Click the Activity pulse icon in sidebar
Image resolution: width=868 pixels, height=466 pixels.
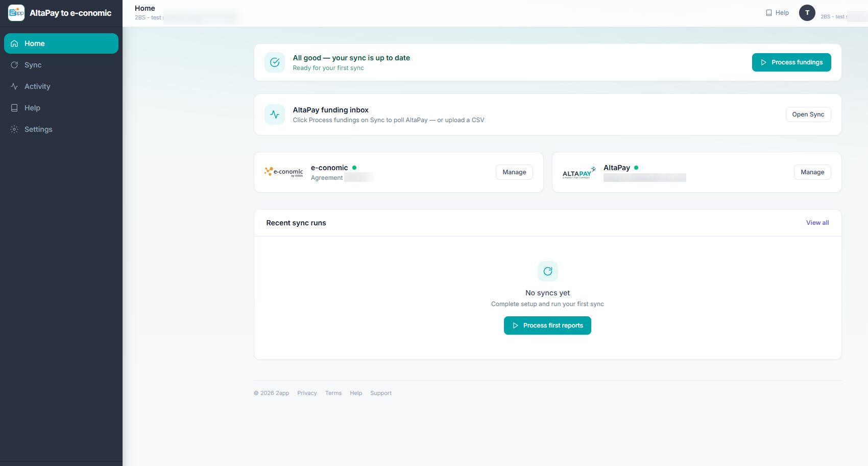click(x=14, y=86)
